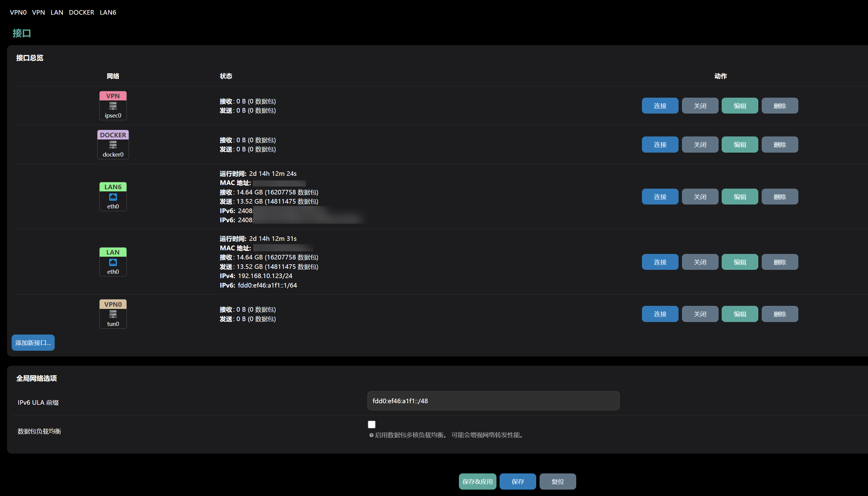Click the LAN eth0 ethernet icon
Viewport: 868px width, 496px height.
pos(113,262)
